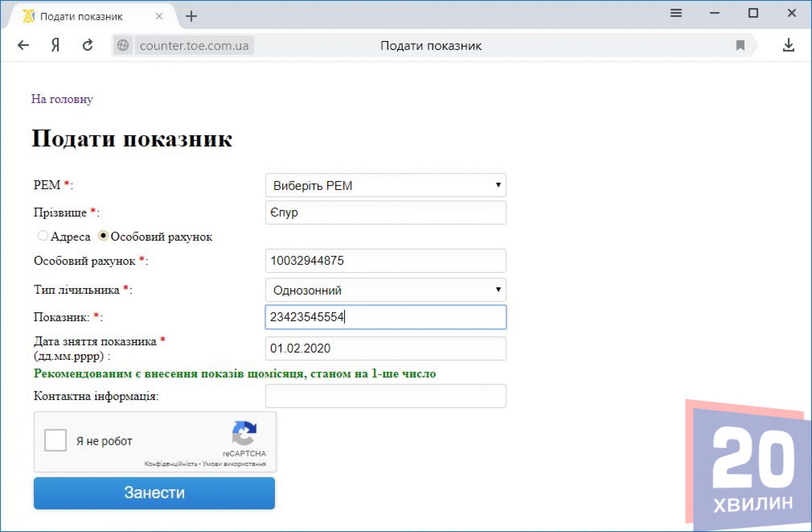The height and width of the screenshot is (532, 812).
Task: Bookmark this page using bookmark icon
Action: pyautogui.click(x=740, y=45)
